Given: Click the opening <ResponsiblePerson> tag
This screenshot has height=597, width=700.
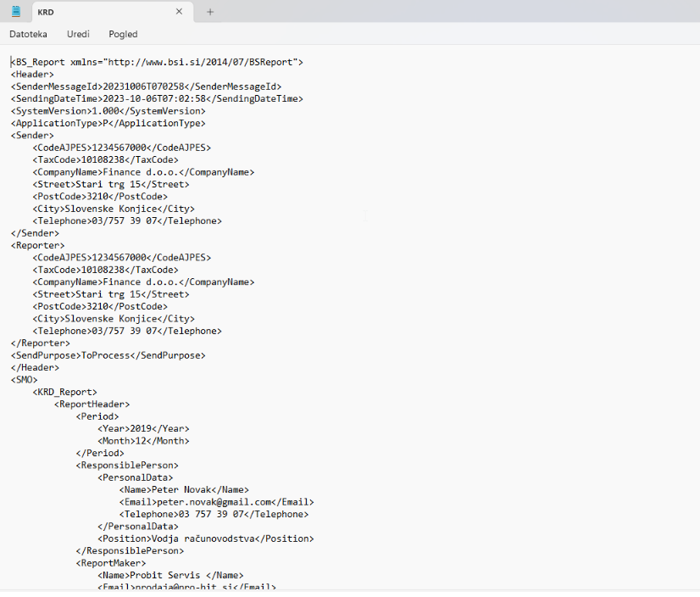Looking at the screenshot, I should 127,466.
